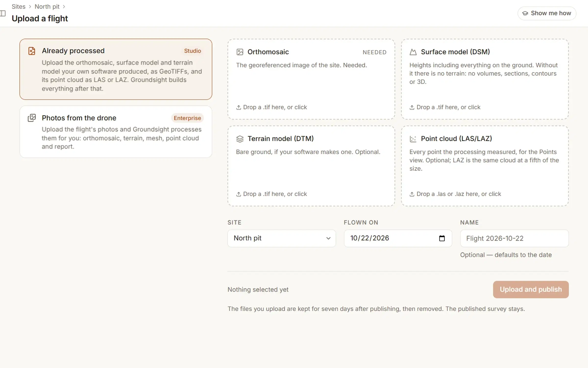Click the Nothing selected yet status text
The height and width of the screenshot is (368, 588).
click(x=258, y=289)
